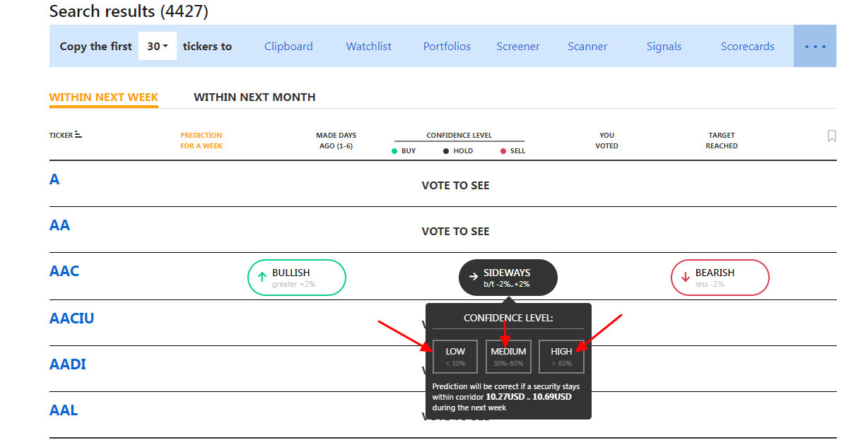The width and height of the screenshot is (868, 440).
Task: Open ticker AA link
Action: (60, 225)
